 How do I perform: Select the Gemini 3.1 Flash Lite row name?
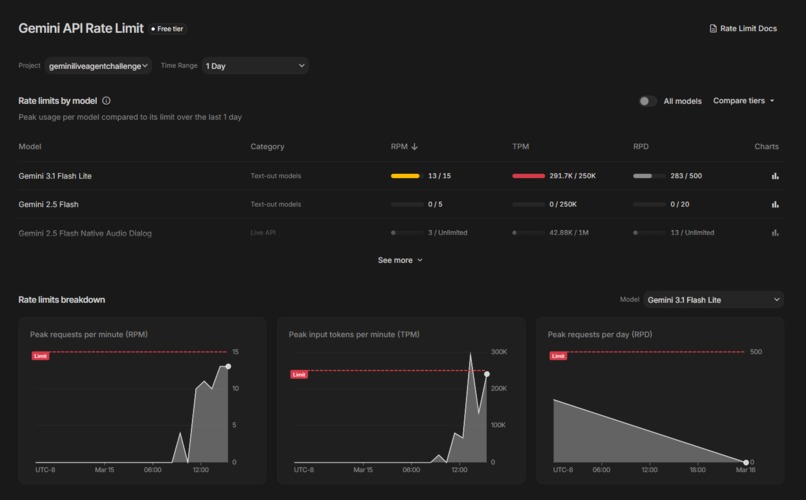(x=55, y=176)
